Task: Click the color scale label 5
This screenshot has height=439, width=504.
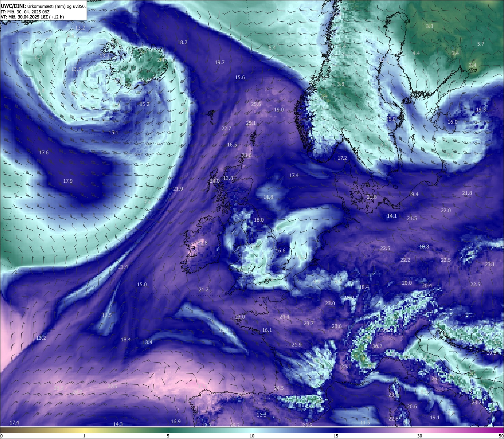Action: [168, 436]
